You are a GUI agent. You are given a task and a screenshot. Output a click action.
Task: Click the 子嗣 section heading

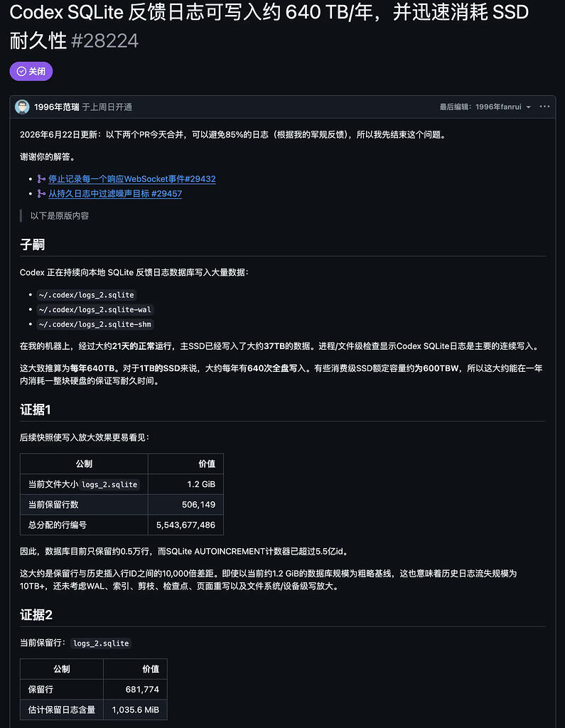[33, 245]
